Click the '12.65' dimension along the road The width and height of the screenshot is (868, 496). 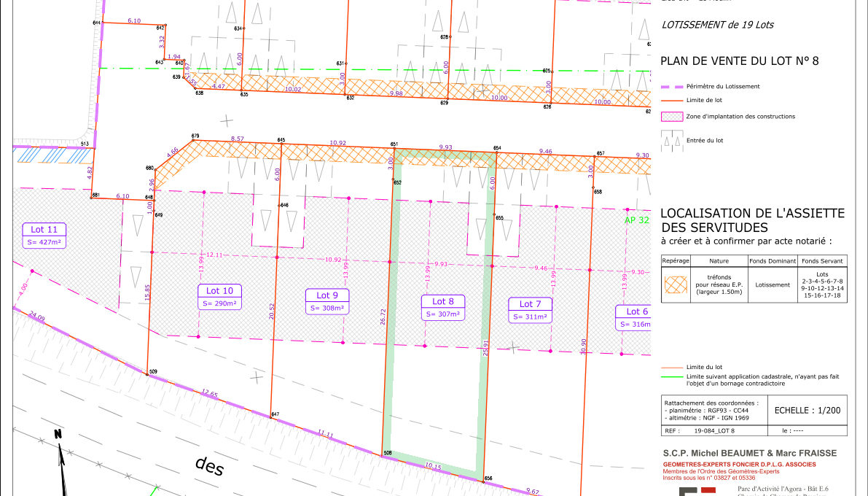coord(210,393)
